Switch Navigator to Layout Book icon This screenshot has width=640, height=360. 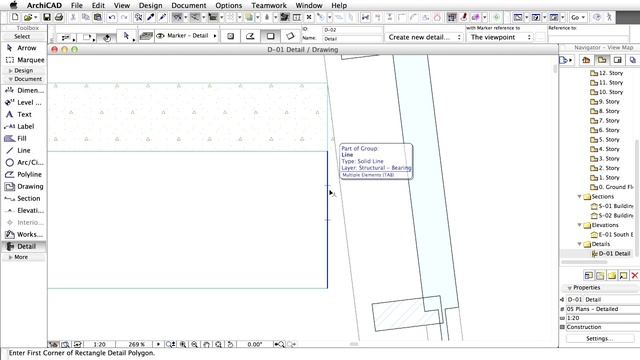[x=618, y=60]
